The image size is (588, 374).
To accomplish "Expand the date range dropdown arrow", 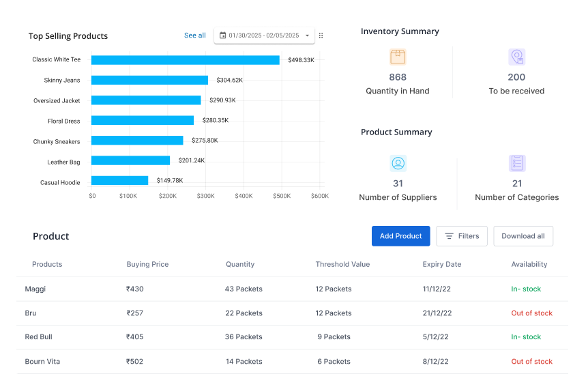I will pyautogui.click(x=307, y=35).
